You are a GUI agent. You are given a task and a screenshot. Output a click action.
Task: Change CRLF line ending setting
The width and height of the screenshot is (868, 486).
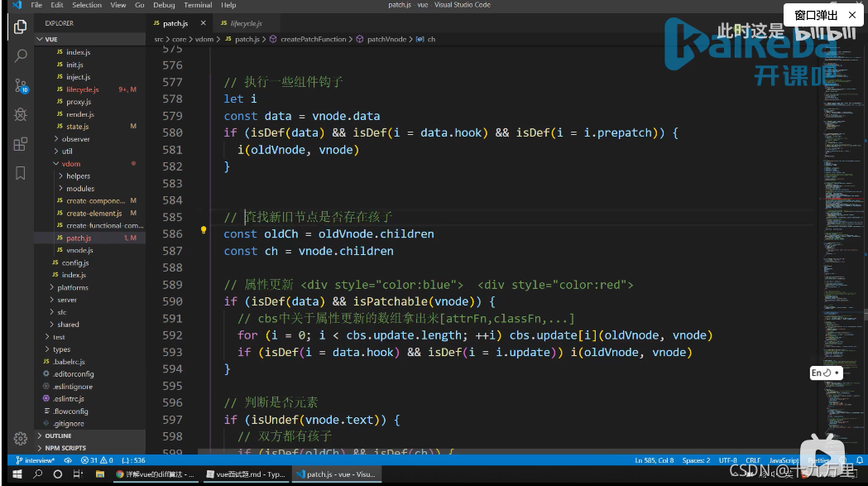(x=754, y=460)
